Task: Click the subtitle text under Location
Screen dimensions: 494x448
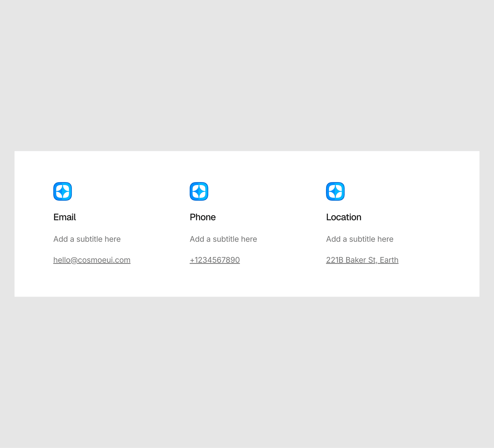Action: click(359, 239)
